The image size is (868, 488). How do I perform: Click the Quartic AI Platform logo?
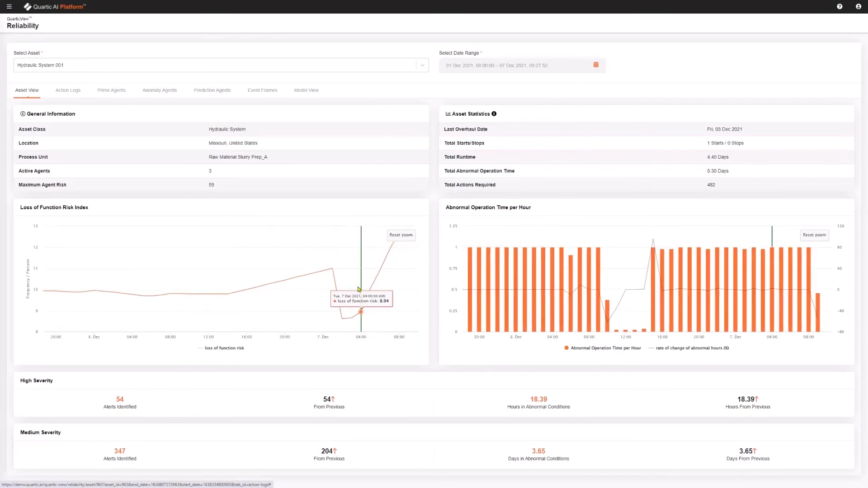coord(55,7)
